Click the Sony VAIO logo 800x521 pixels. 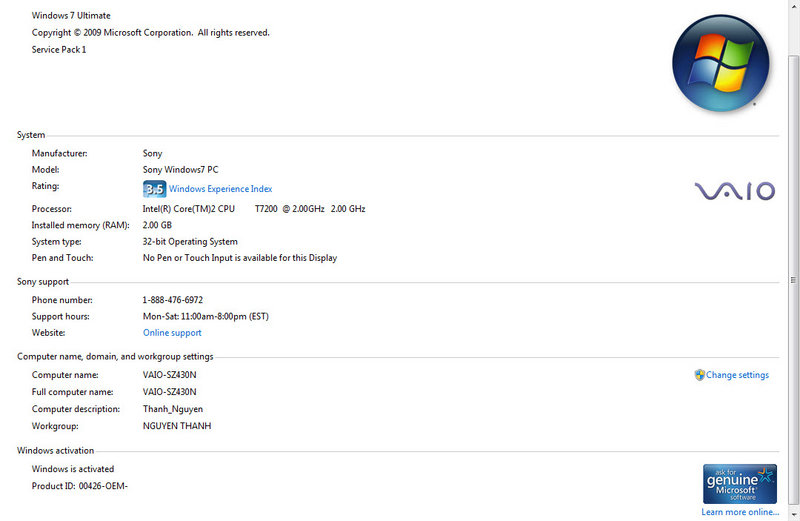pyautogui.click(x=735, y=190)
